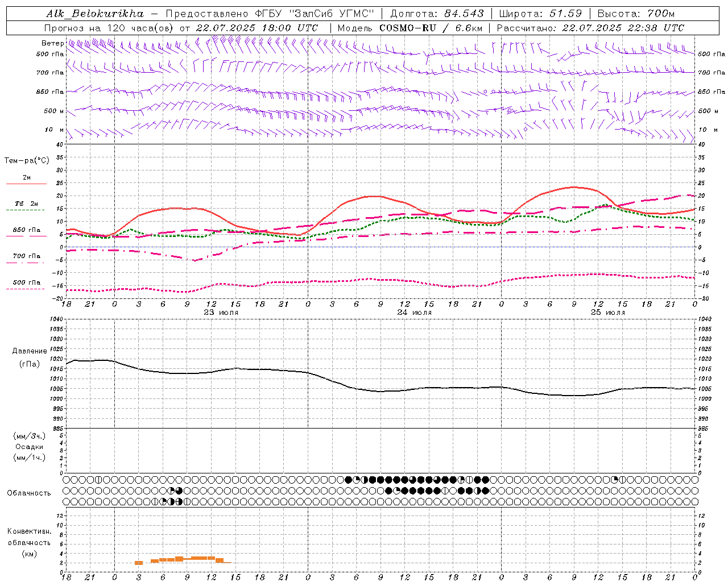Click the latitude value Широта: 51.59
Viewport: 728px width, 582px height.
(x=540, y=14)
